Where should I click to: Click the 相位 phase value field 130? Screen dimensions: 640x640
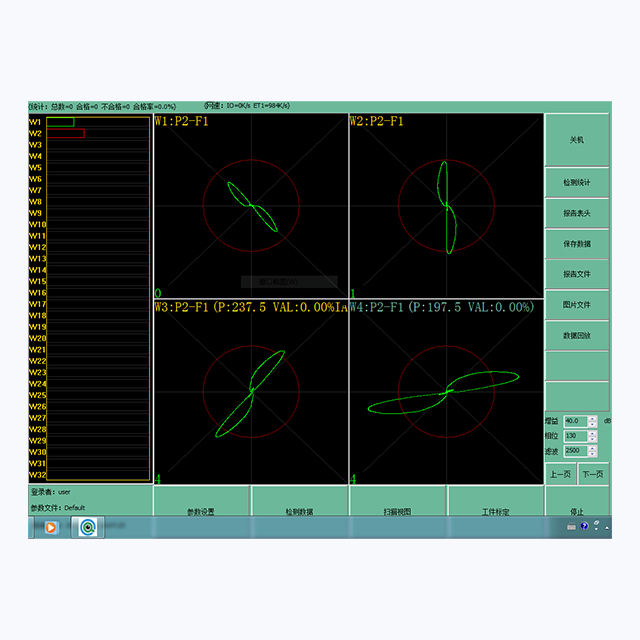576,436
